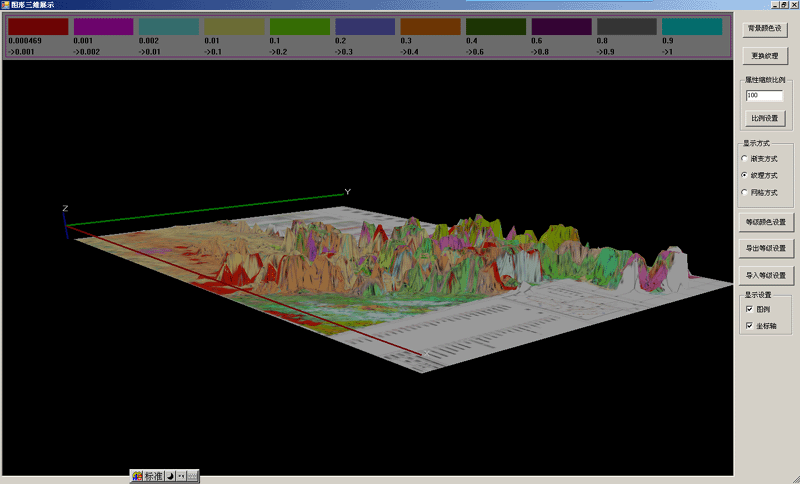Click the 背景颜色设 button
Screen dimensions: 800x484
(x=767, y=28)
